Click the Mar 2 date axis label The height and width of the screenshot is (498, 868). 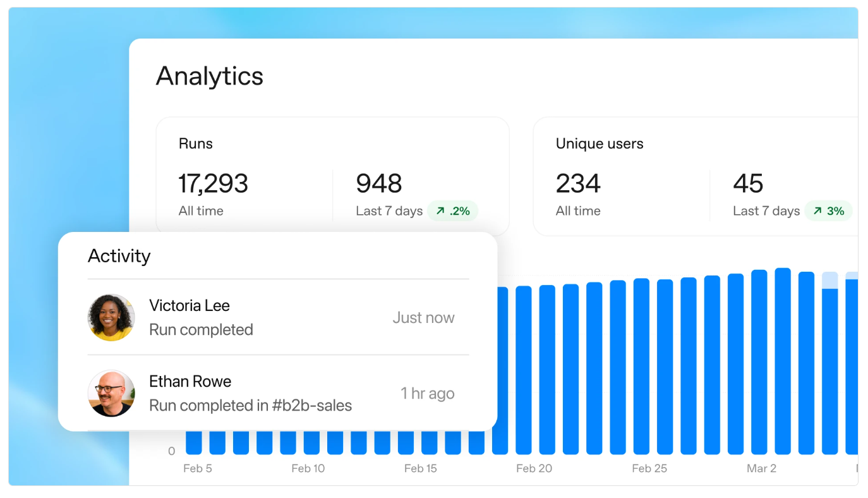pyautogui.click(x=761, y=469)
